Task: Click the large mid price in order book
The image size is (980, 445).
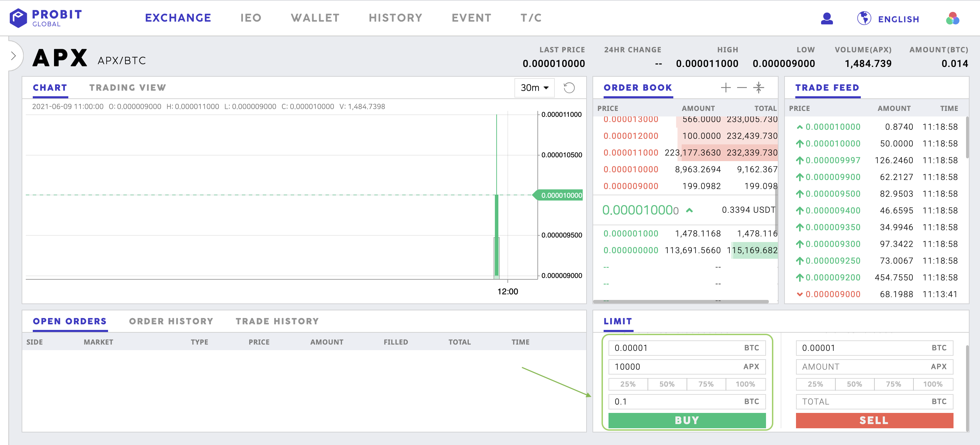Action: point(640,210)
